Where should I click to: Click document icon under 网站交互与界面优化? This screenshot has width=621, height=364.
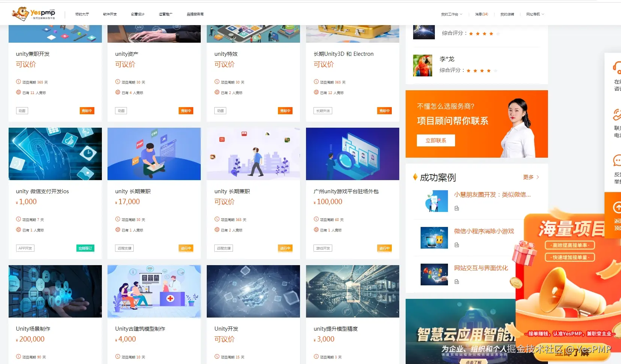click(x=457, y=282)
